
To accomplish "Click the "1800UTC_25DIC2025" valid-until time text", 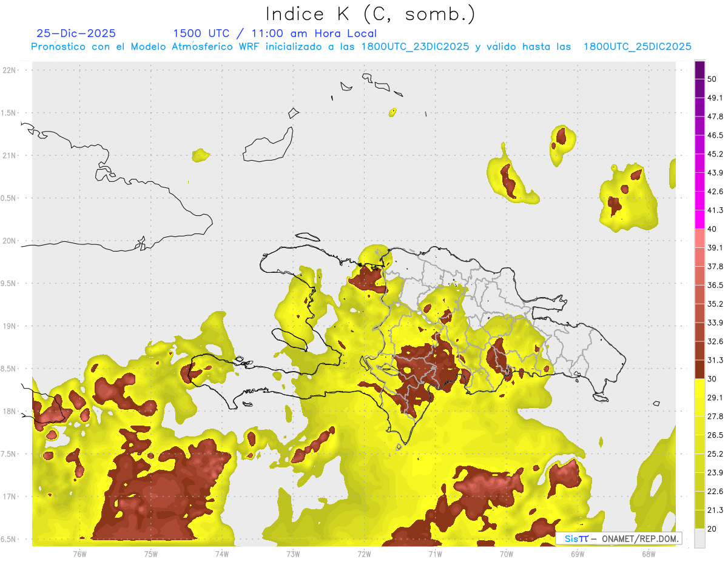I will 638,47.
